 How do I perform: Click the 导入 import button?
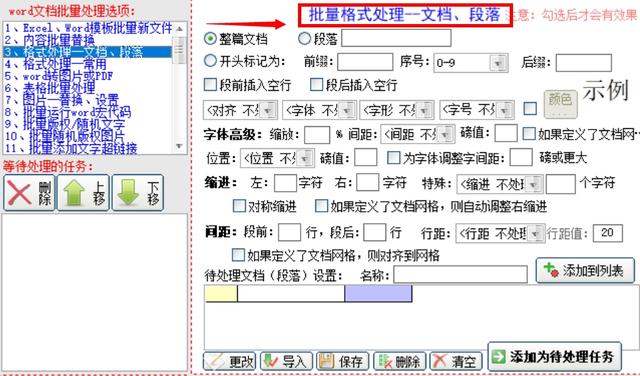(286, 361)
